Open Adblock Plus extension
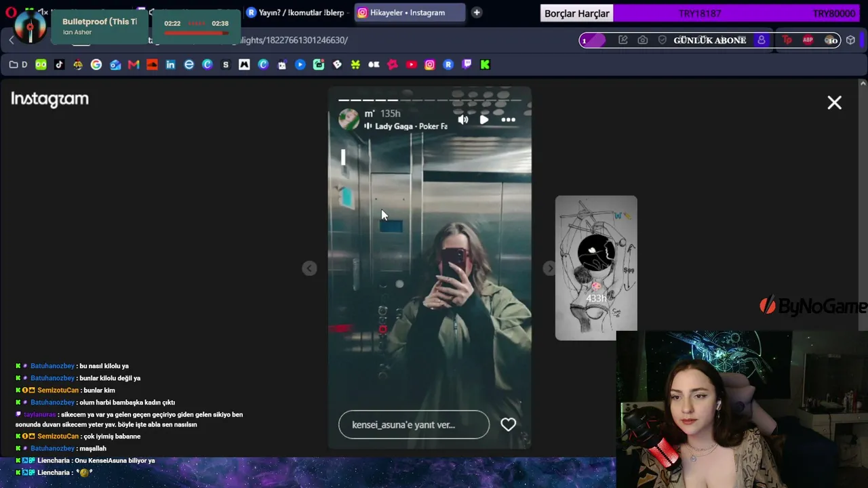This screenshot has height=488, width=868. tap(808, 40)
